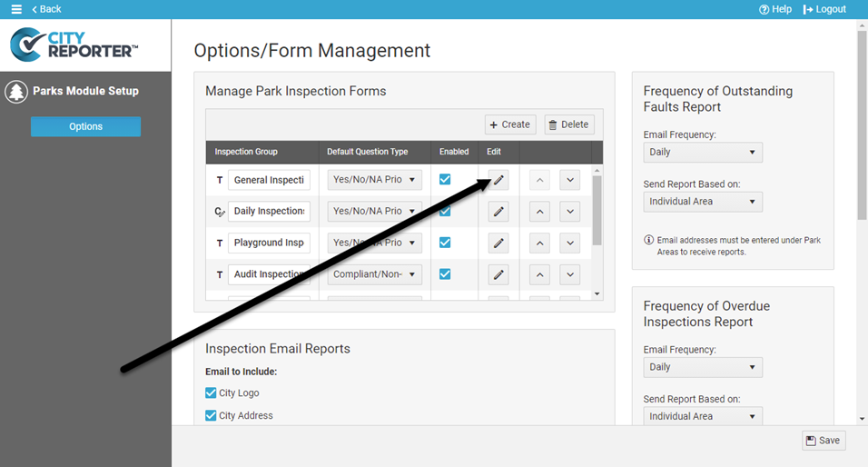868x467 pixels.
Task: Toggle the City Logo checkbox
Action: (211, 393)
